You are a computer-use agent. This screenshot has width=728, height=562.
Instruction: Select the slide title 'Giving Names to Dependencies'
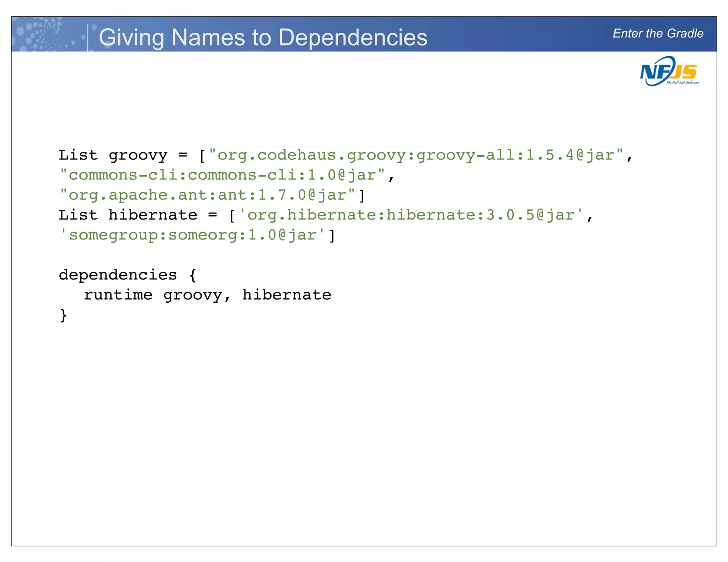263,37
